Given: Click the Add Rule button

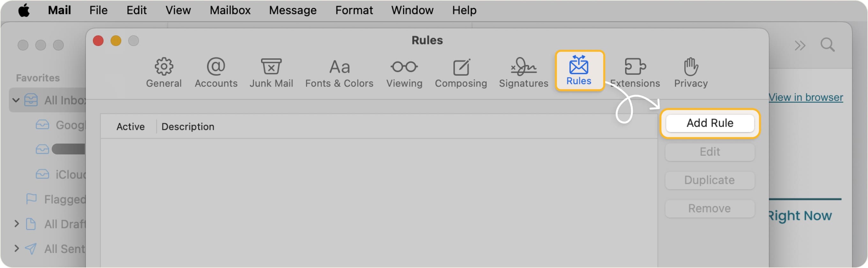Looking at the screenshot, I should pos(710,123).
